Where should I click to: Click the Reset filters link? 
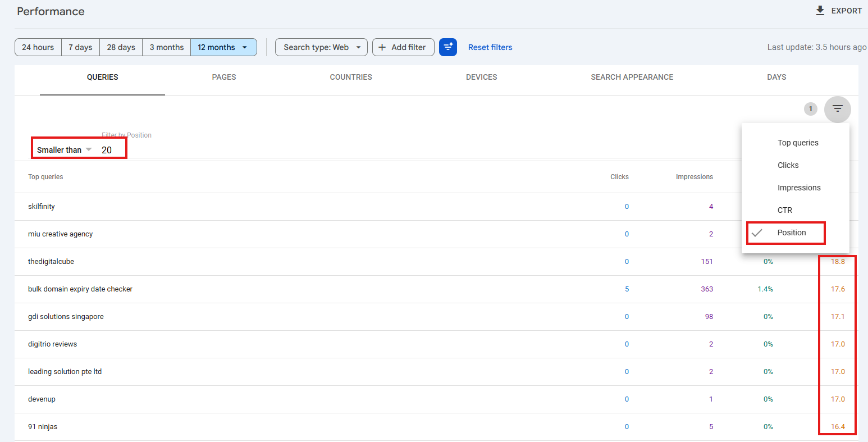coord(490,47)
